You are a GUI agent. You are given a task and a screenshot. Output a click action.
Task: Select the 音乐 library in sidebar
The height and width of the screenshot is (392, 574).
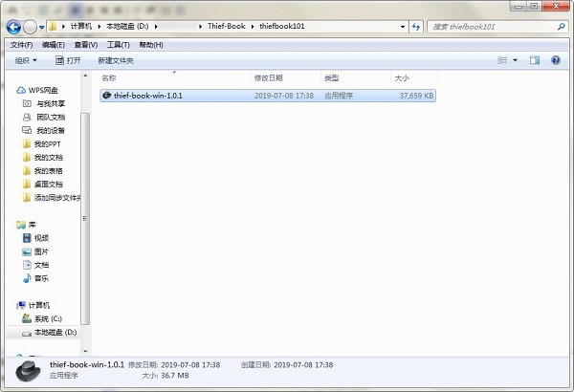pos(41,278)
